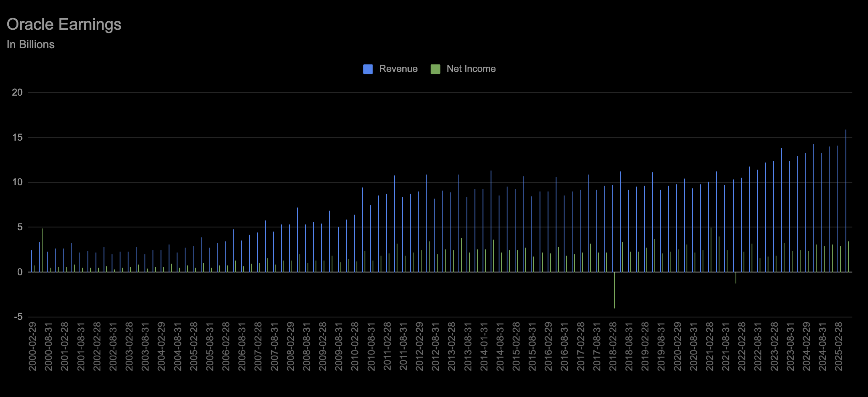
Task: Click the x-axis date label "2001-02-28"
Action: point(65,346)
